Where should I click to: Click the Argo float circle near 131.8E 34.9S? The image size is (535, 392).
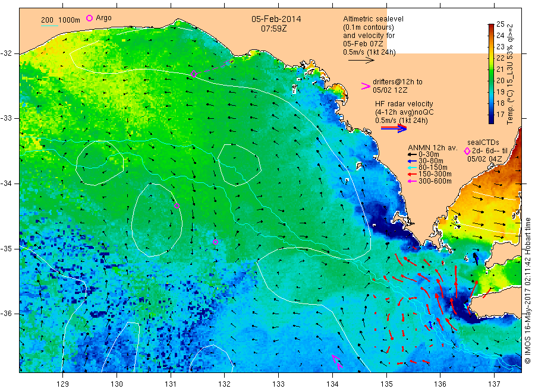click(x=215, y=242)
